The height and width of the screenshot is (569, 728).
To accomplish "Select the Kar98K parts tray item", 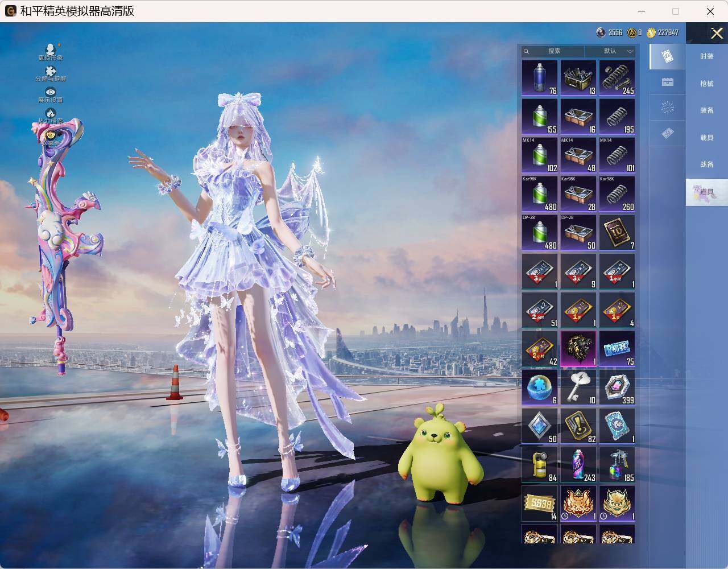I will coord(578,193).
